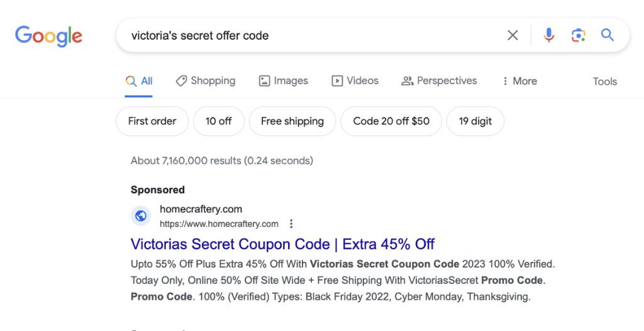Open the three-dot ad options menu
644x331 pixels.
[x=291, y=224]
